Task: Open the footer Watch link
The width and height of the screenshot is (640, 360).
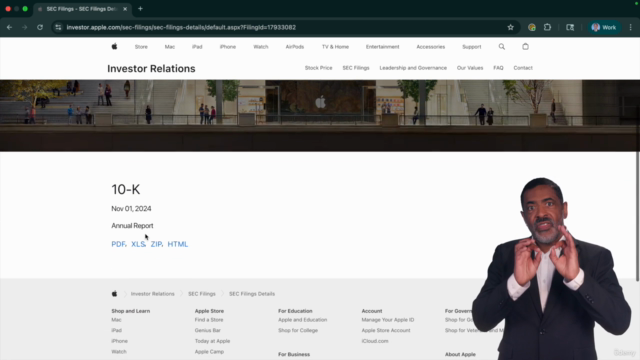Action: [x=119, y=352]
